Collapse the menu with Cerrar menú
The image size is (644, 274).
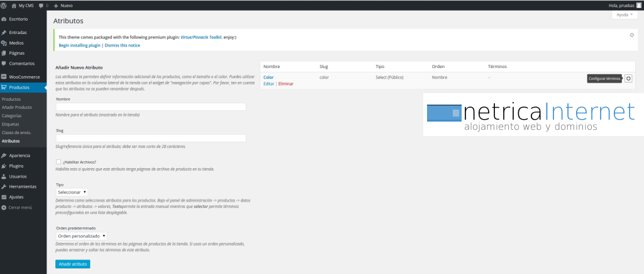(x=20, y=207)
